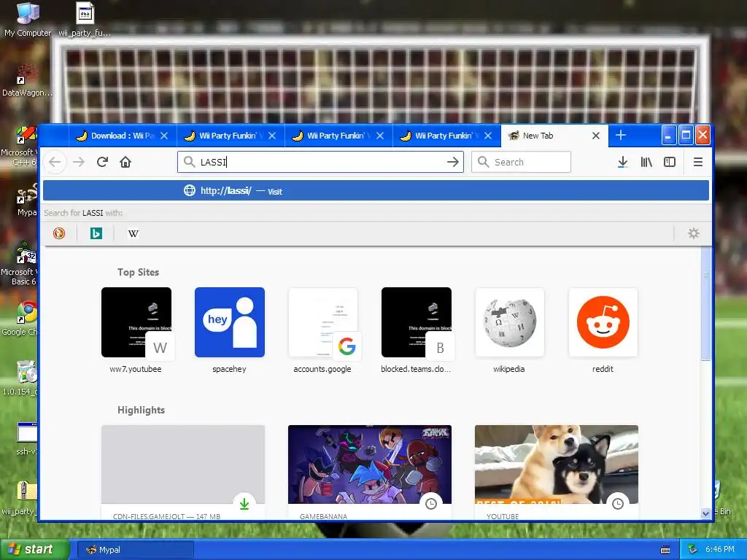Screen dimensions: 747x560
Task: Open the CDN-FILES.GAMEJOLT highlight card
Action: 183,472
